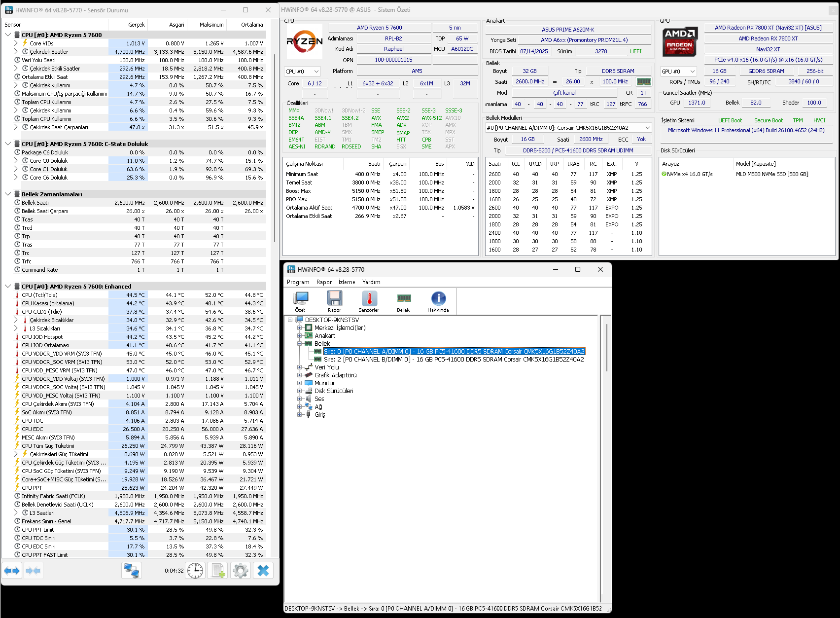Image resolution: width=840 pixels, height=618 pixels.
Task: Open the Hakkında info toolbar icon
Action: (438, 301)
